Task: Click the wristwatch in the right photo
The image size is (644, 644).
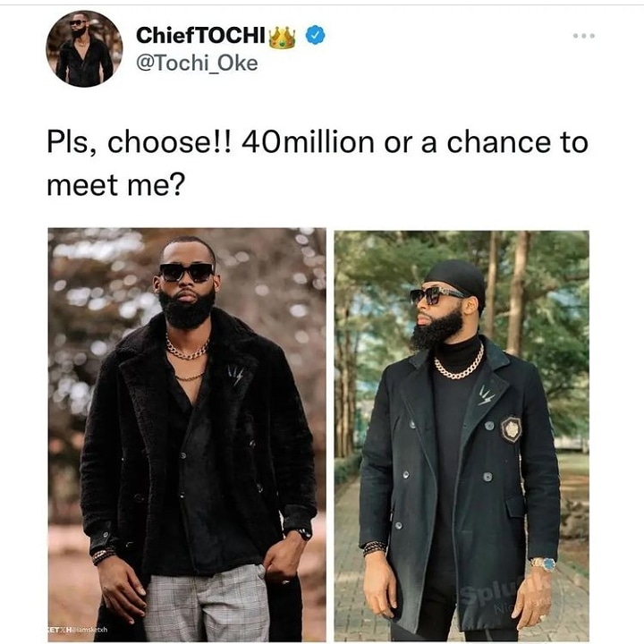Action: [543, 563]
